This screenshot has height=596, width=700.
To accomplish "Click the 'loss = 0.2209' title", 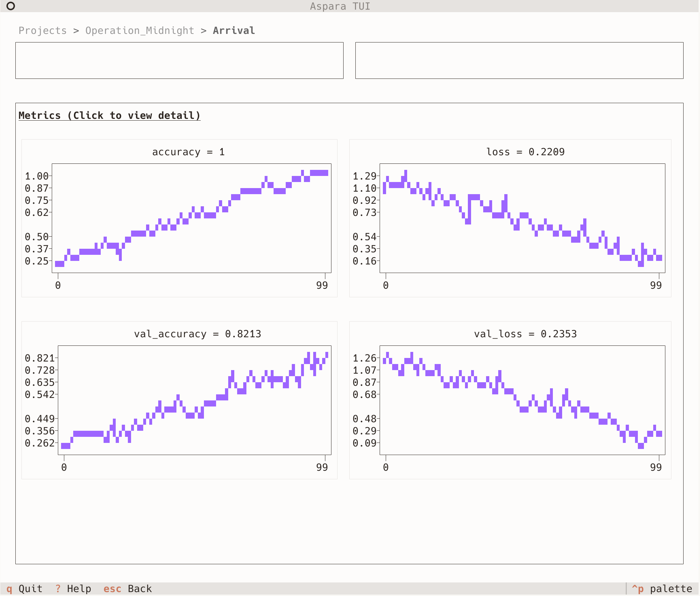I will pos(525,152).
